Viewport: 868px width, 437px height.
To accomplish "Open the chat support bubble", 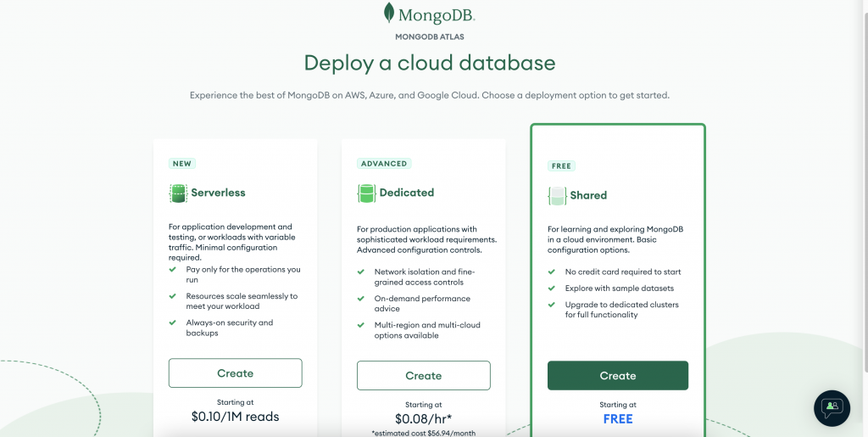I will pos(832,408).
